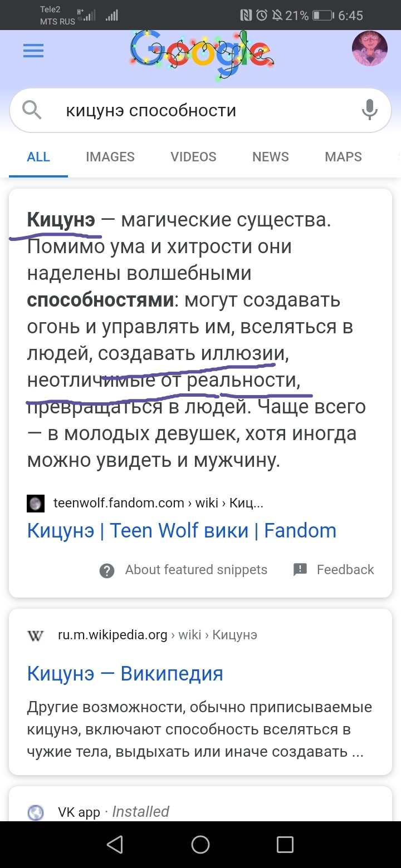Viewport: 401px width, 868px height.
Task: Tap the Feedback flag icon
Action: (300, 569)
